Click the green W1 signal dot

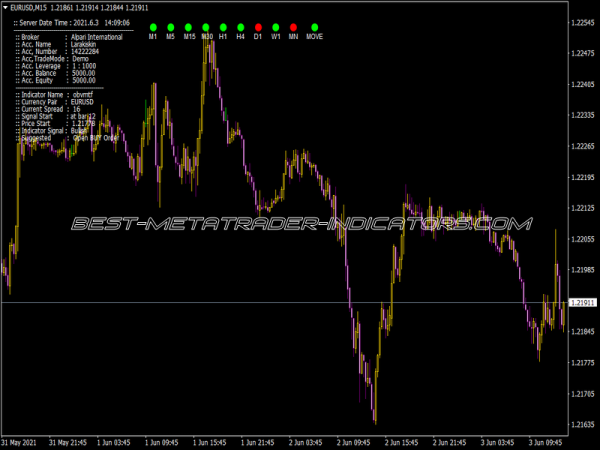275,26
